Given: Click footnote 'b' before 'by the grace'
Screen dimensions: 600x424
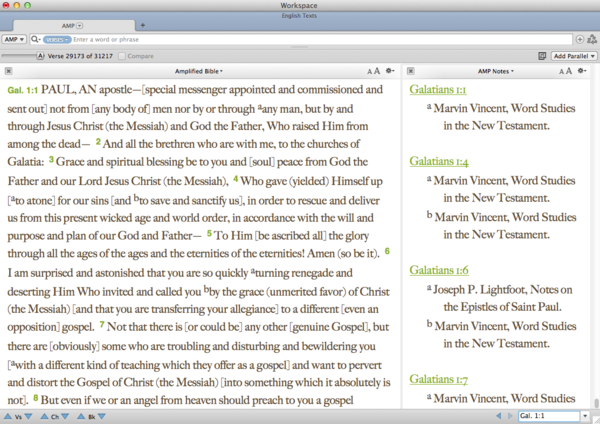Looking at the screenshot, I should click(x=206, y=289).
